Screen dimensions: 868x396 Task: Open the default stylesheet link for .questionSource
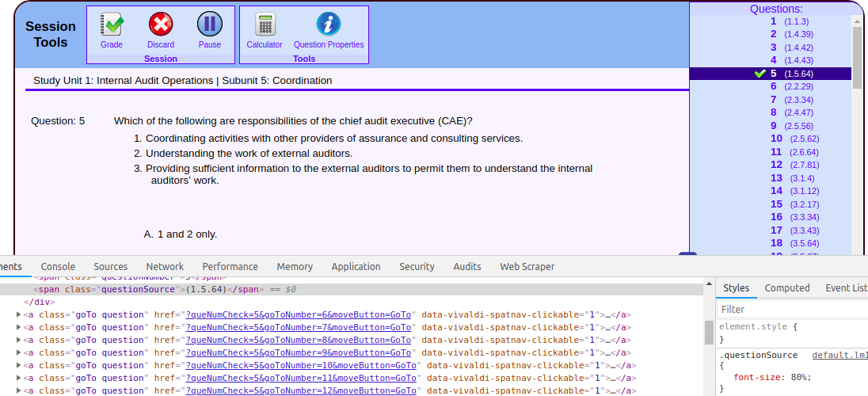click(x=839, y=356)
